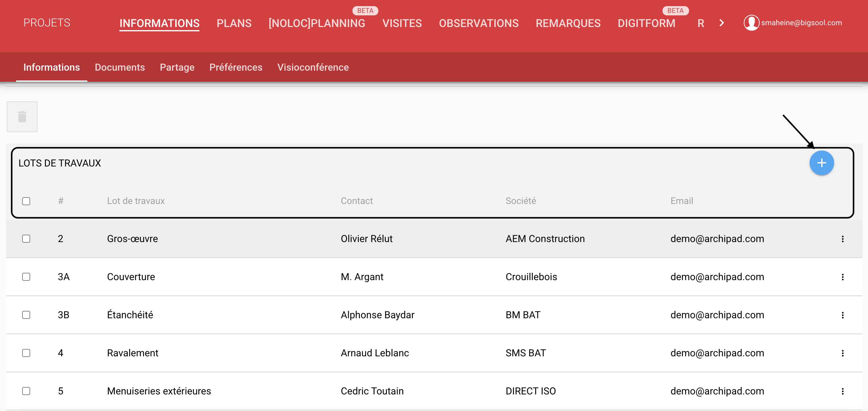Open options menu for Couverture row
The height and width of the screenshot is (411, 868).
click(x=842, y=277)
